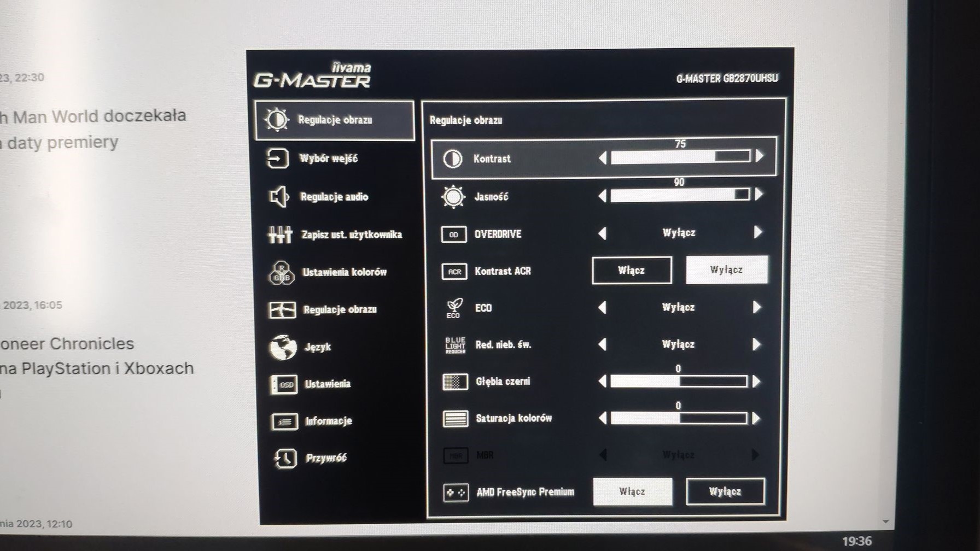
Task: Disable AMD FreeSync Premium with Wyłącz
Action: click(725, 491)
